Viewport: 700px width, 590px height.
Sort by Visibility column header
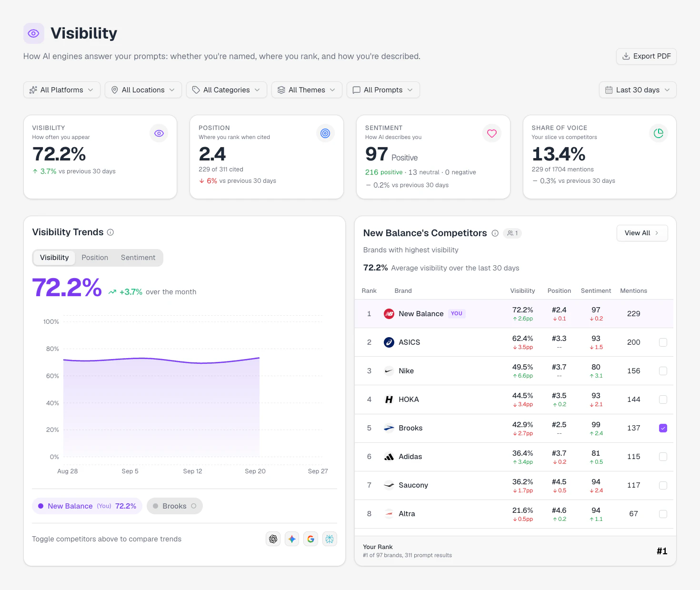coord(522,291)
